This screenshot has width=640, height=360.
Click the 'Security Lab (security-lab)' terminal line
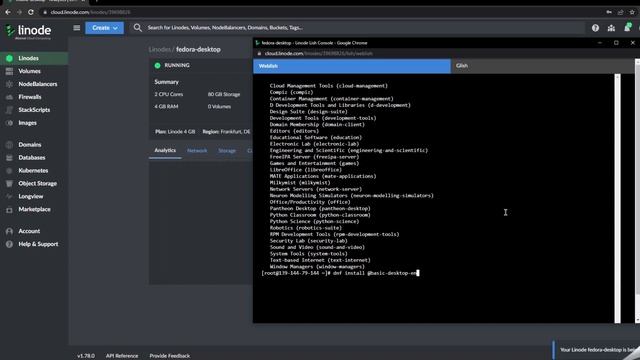[x=309, y=241]
